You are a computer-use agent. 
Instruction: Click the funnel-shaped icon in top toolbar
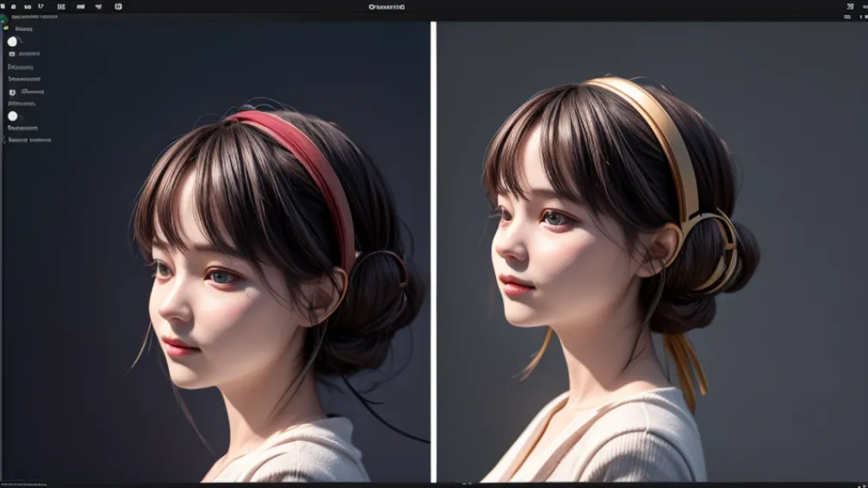[x=98, y=7]
